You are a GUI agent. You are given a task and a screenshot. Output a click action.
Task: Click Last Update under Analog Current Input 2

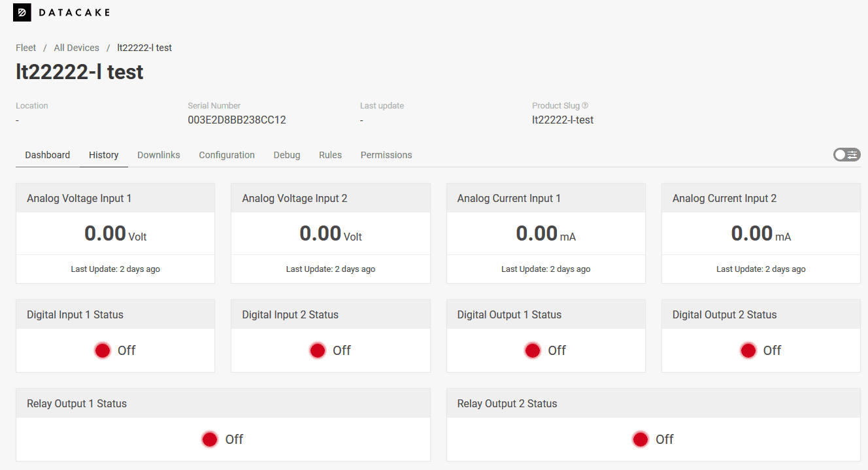(x=761, y=269)
